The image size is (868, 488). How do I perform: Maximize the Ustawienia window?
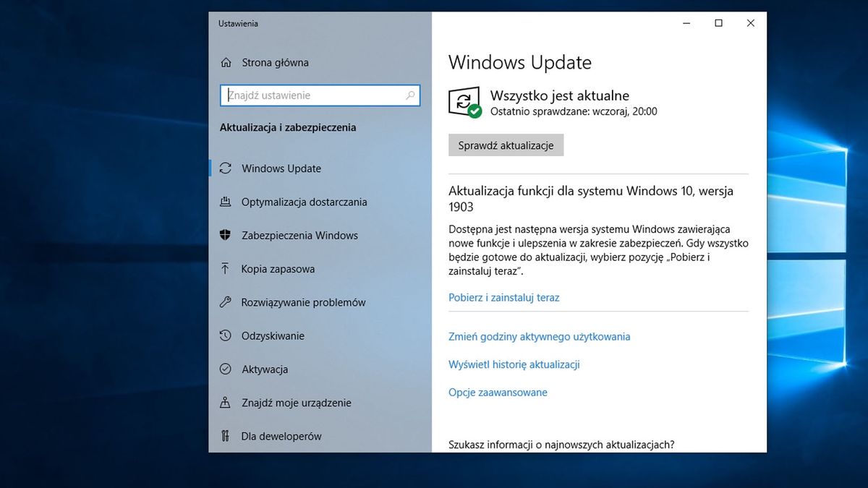(718, 23)
